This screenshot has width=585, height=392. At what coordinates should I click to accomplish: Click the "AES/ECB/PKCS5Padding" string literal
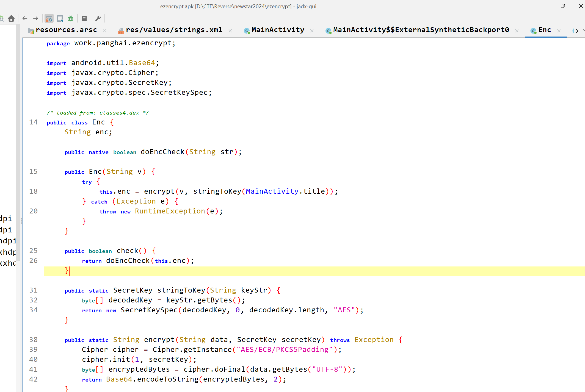point(285,349)
